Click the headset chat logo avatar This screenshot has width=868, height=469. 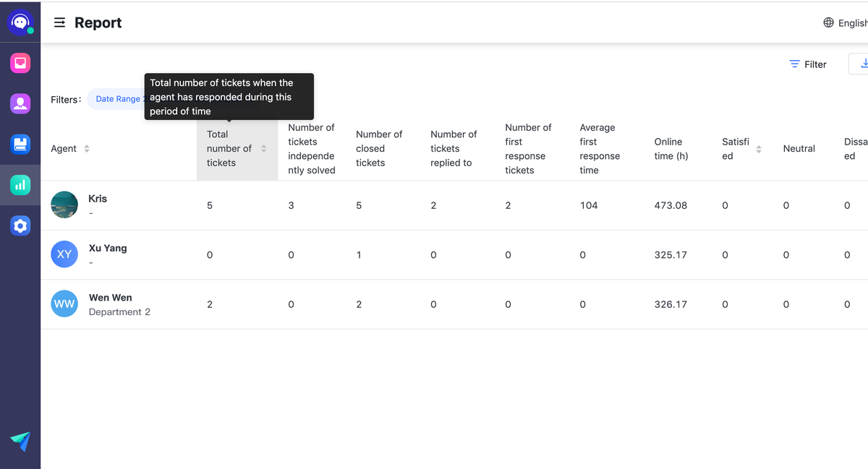click(20, 22)
